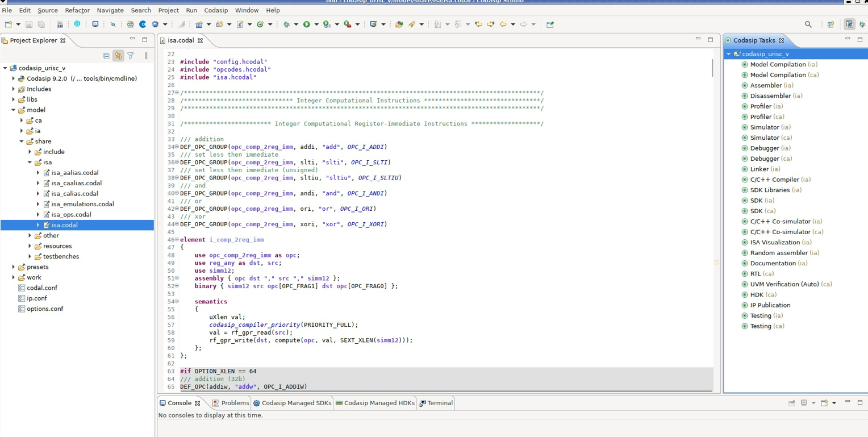Click the print toolbar icon
Viewport: 868px width, 437px height.
(x=130, y=24)
